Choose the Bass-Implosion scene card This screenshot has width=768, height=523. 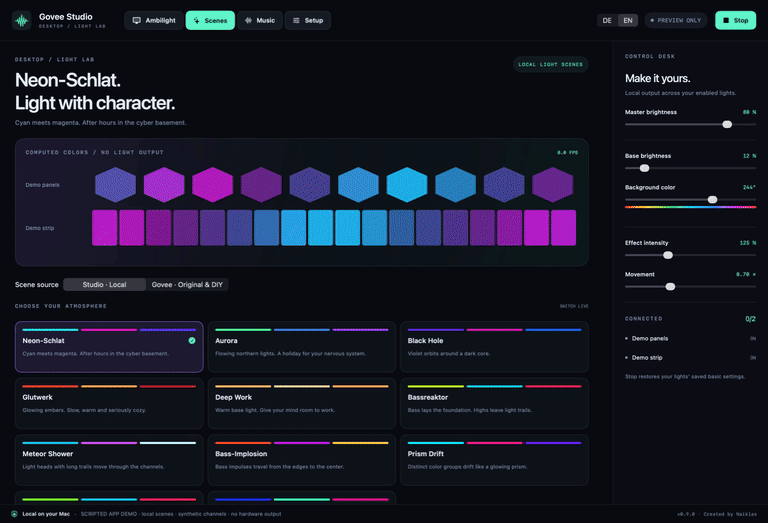point(302,460)
